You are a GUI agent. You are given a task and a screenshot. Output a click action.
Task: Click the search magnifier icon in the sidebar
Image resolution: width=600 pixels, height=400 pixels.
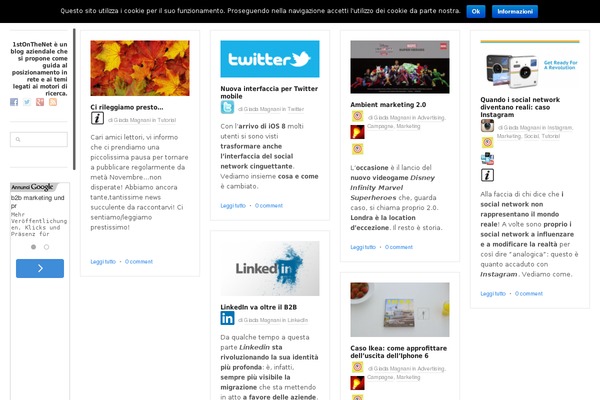coord(18,139)
